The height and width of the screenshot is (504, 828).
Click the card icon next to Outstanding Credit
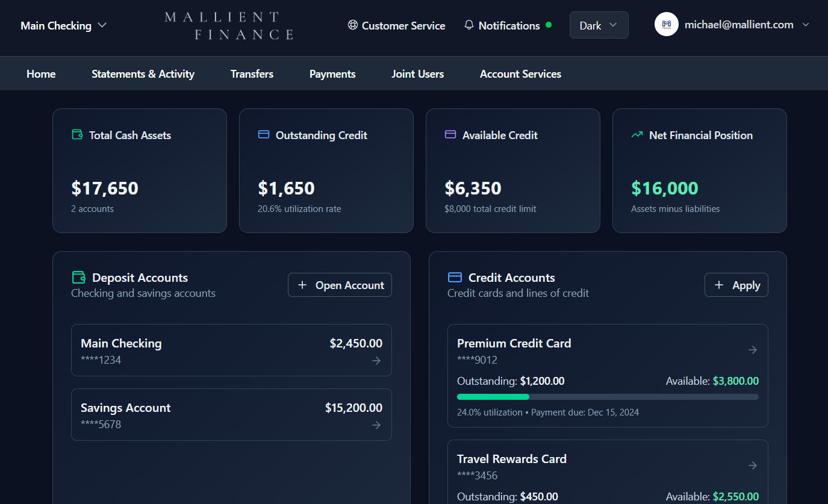point(263,135)
